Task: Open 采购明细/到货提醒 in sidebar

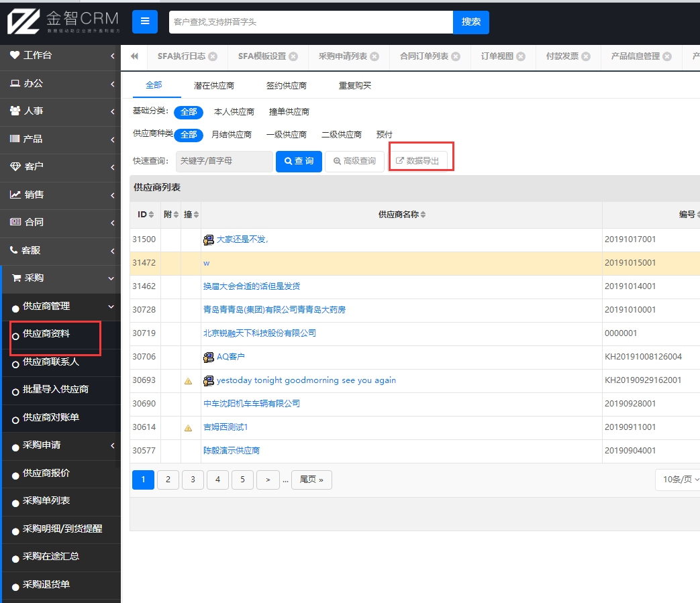Action: click(x=61, y=529)
